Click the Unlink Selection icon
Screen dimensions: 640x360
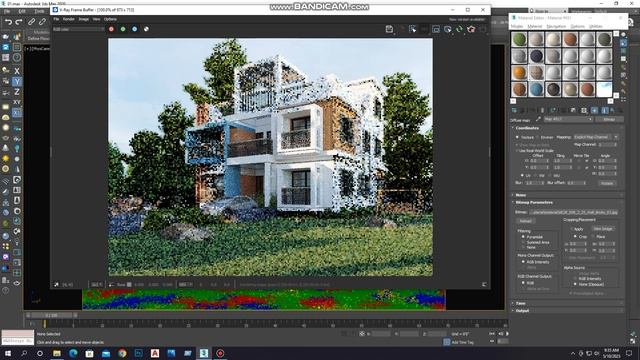pyautogui.click(x=42, y=22)
